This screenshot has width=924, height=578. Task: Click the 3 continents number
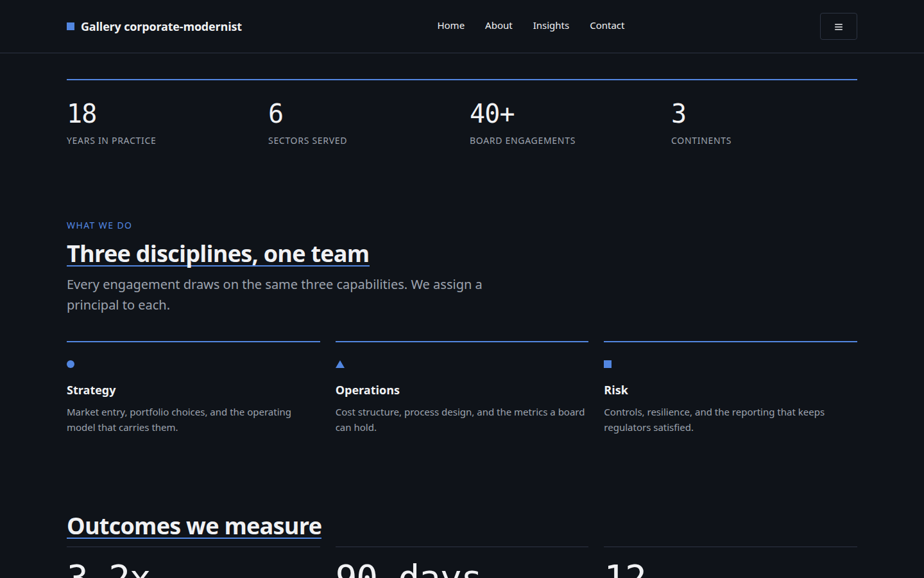point(679,114)
